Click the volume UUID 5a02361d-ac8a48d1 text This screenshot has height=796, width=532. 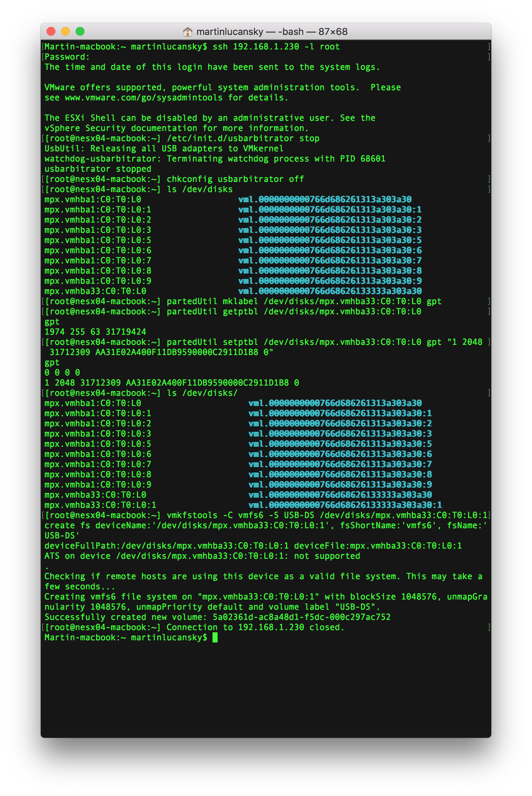302,617
